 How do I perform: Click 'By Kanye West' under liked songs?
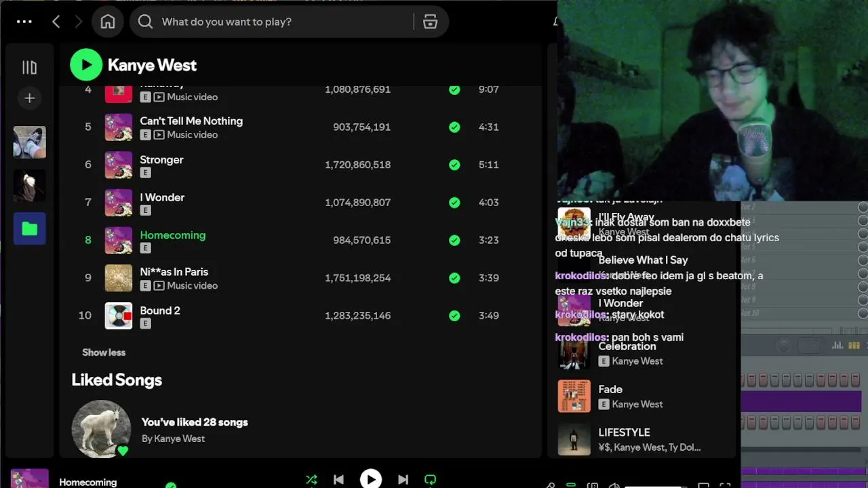[x=173, y=439]
